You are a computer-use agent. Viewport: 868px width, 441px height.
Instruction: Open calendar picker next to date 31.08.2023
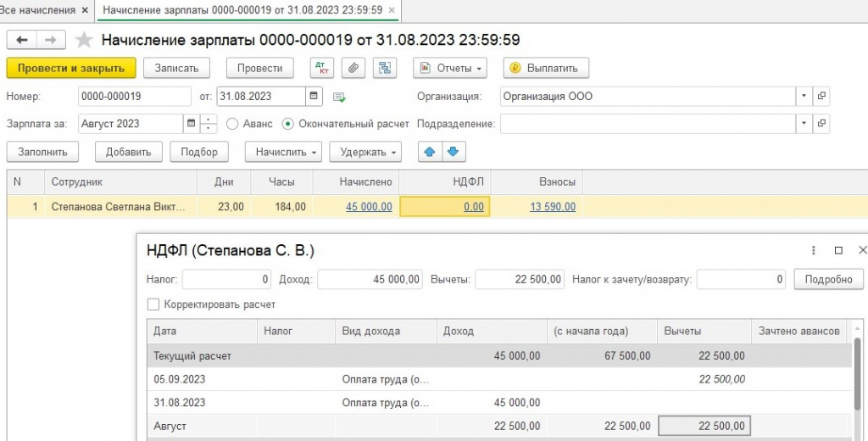314,97
